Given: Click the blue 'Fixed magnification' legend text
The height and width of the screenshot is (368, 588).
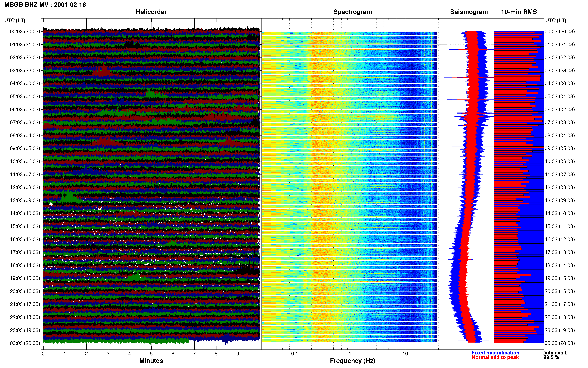Looking at the screenshot, I should [495, 353].
